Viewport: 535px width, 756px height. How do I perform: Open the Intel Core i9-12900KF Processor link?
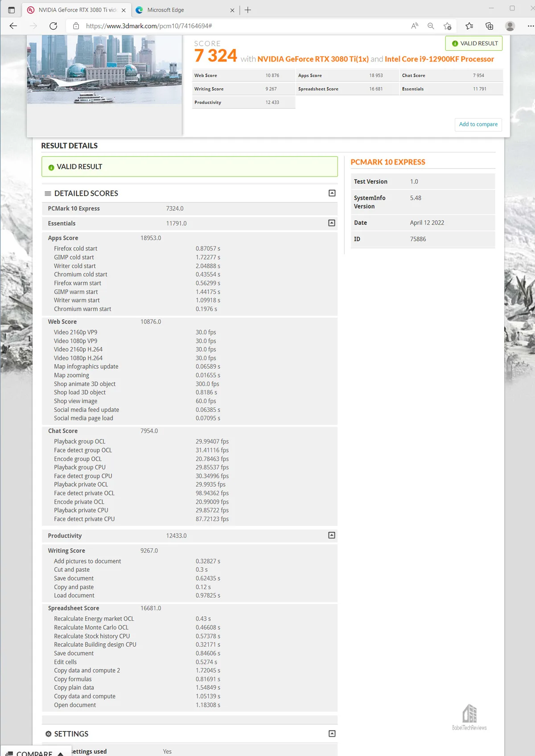pyautogui.click(x=439, y=59)
